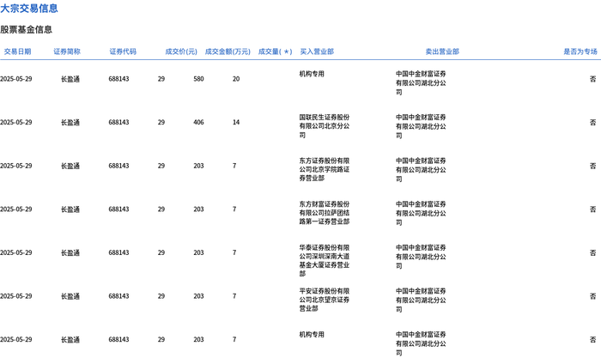The width and height of the screenshot is (601, 364).
Task: Click 机构专用 buyer in the 580 row
Action: (312, 74)
